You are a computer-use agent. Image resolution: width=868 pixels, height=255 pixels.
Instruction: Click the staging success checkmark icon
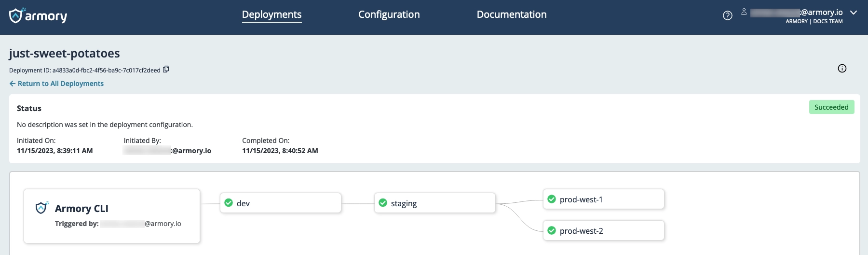pyautogui.click(x=383, y=203)
